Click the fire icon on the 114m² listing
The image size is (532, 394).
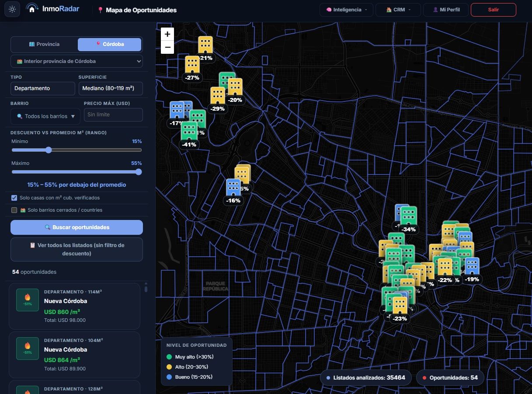point(28,297)
